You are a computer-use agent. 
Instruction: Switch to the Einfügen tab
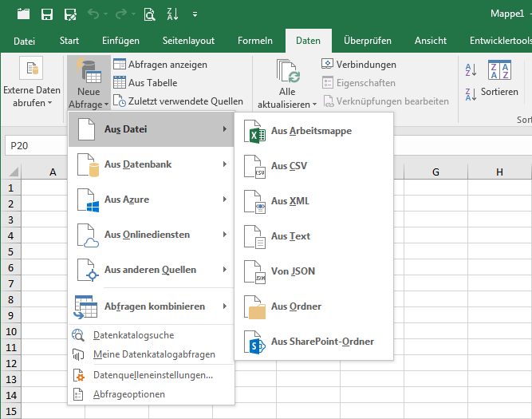[120, 41]
